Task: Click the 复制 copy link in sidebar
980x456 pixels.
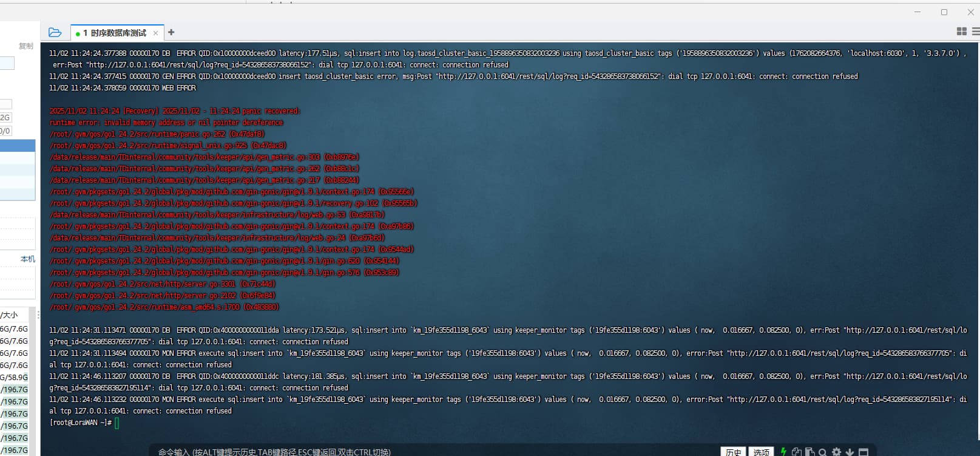Action: click(25, 46)
